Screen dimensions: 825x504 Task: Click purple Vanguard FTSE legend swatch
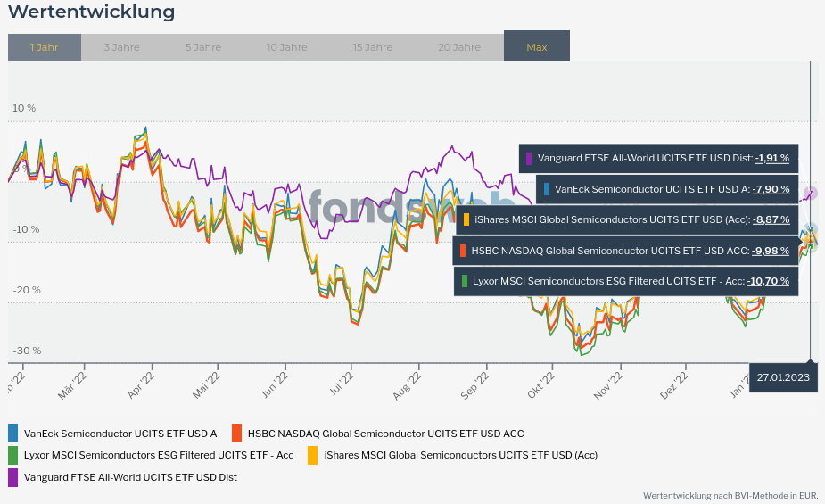13,477
